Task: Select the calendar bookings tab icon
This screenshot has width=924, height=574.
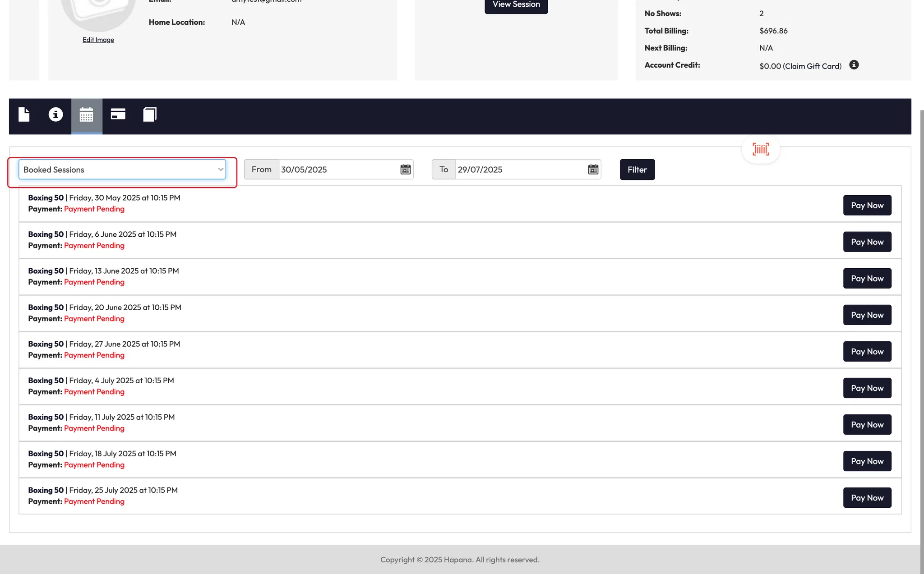Action: coord(86,115)
